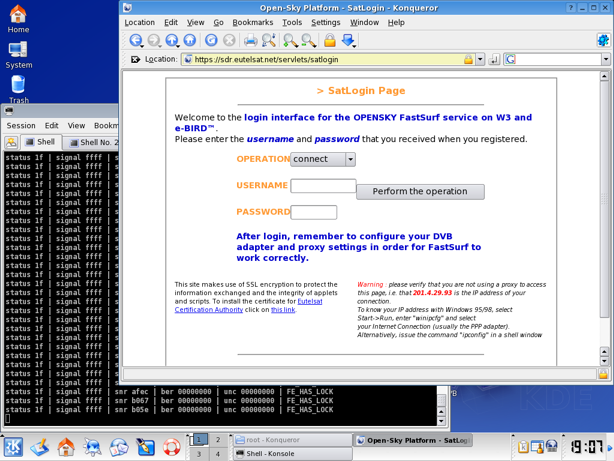
Task: Open Home folder from panel house icon
Action: pyautogui.click(x=66, y=447)
